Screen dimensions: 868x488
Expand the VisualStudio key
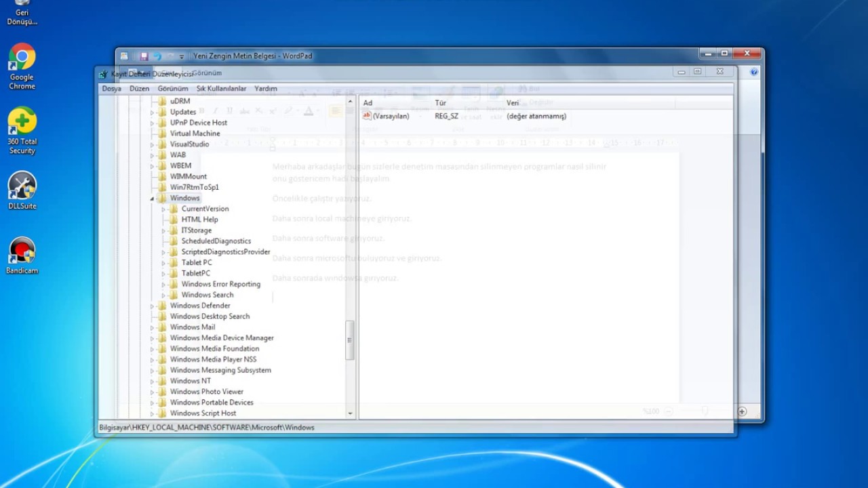152,144
